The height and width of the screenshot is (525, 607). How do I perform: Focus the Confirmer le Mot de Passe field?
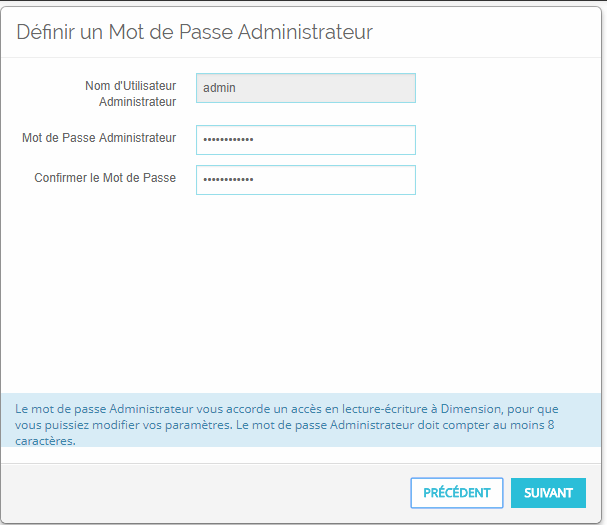(306, 180)
